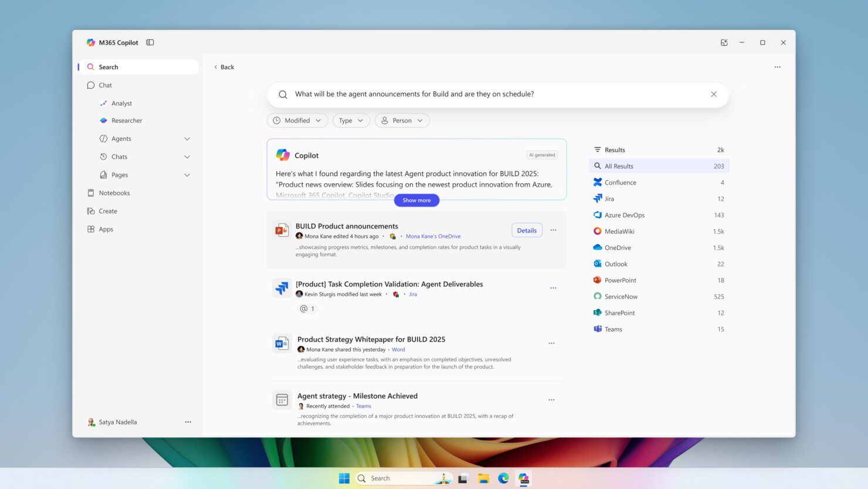Click Show more on Copilot answer
Screen dimensions: 868x489
(416, 200)
